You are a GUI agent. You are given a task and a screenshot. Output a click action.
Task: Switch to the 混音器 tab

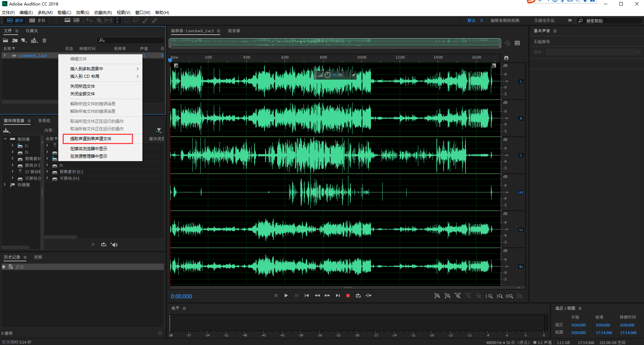coord(234,31)
